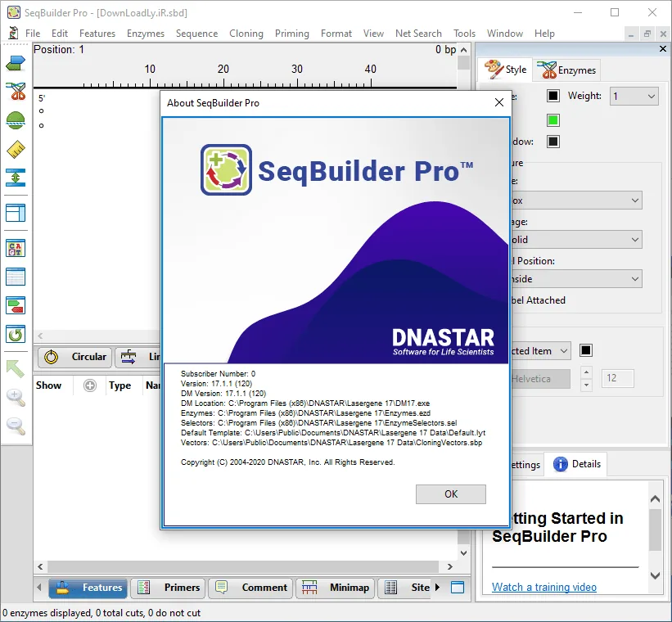Screen dimensions: 672x622
Task: Click the horizontal scrollbar left arrow
Action: 40,566
